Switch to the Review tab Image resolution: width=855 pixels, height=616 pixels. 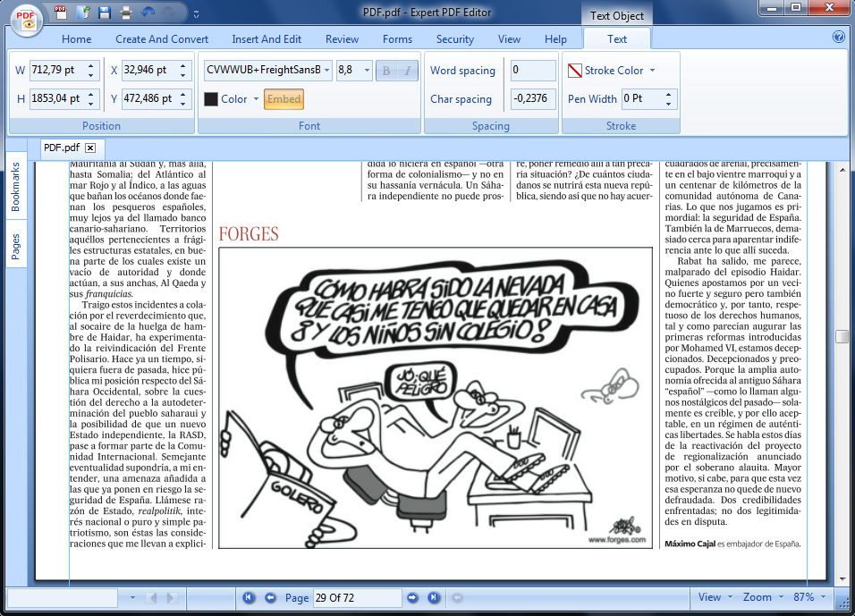click(342, 39)
